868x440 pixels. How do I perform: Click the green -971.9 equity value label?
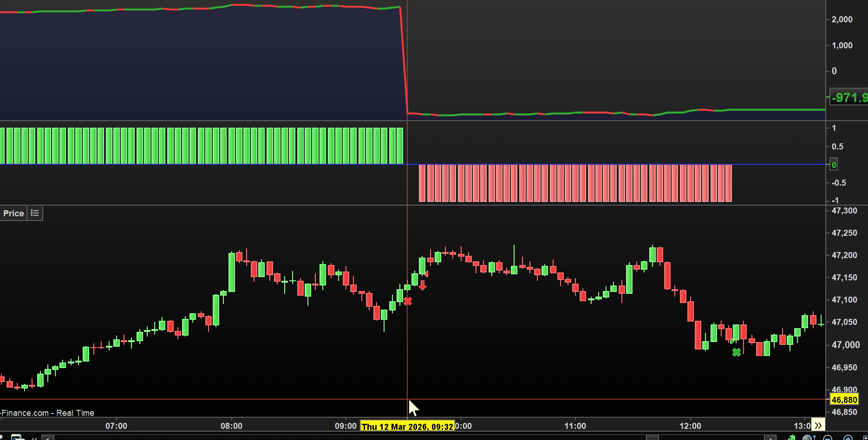point(849,97)
